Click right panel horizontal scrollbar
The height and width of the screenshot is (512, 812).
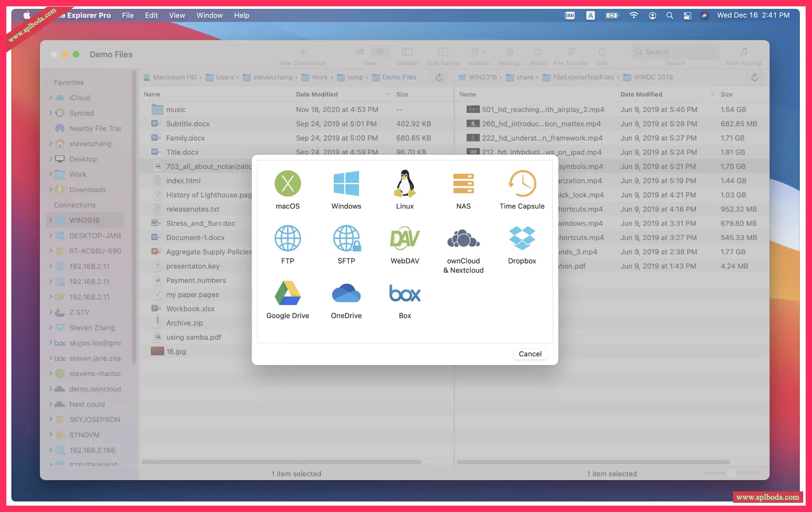593,462
